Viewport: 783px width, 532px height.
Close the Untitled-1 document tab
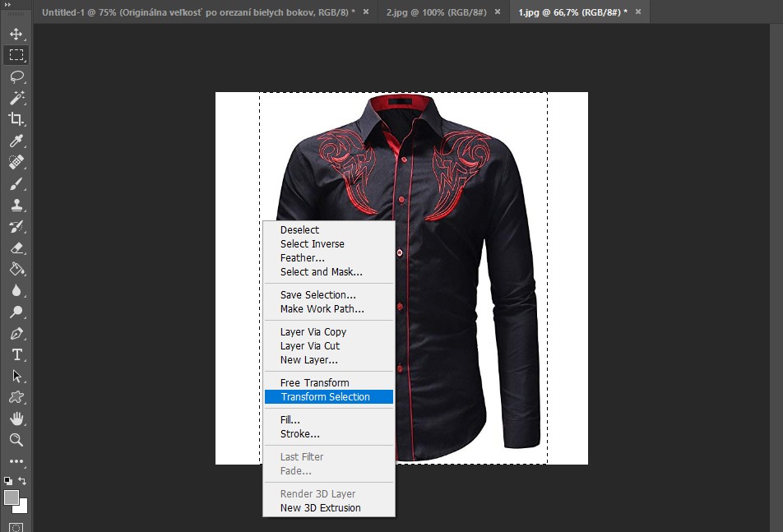pos(365,12)
